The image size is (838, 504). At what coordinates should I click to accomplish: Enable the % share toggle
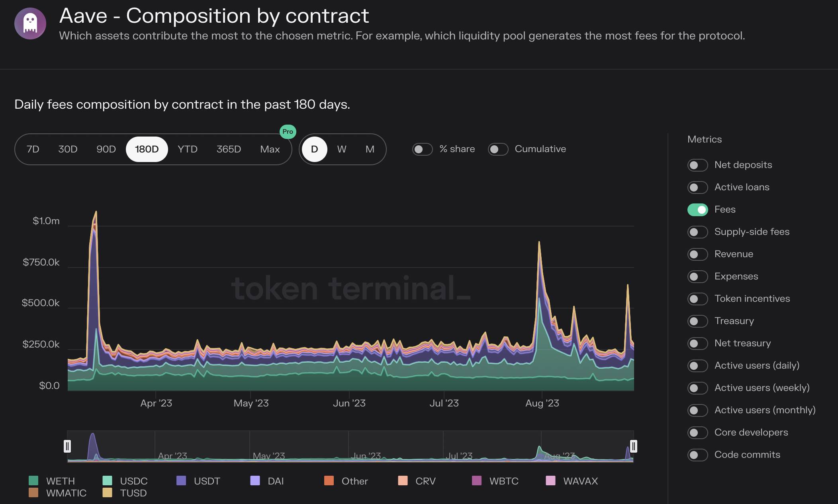click(x=422, y=149)
